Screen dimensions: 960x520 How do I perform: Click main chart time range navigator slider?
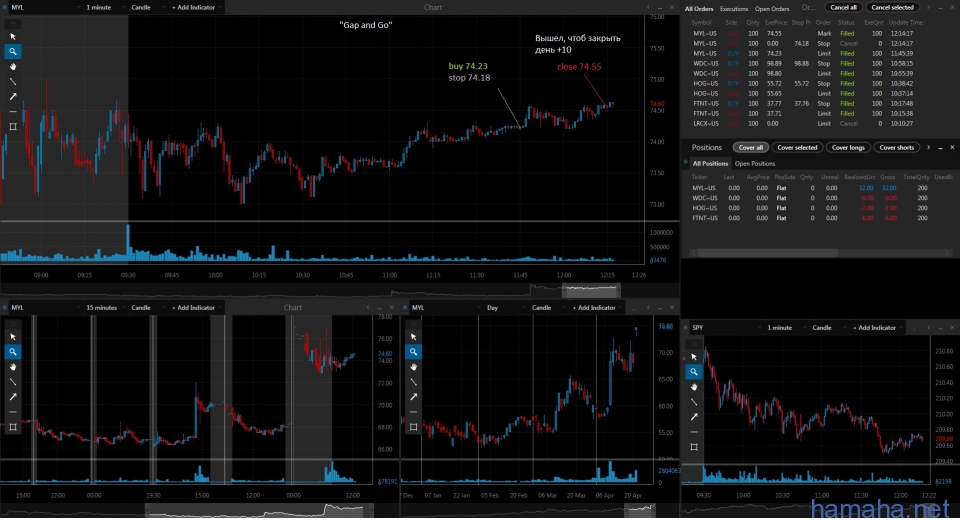(x=591, y=290)
